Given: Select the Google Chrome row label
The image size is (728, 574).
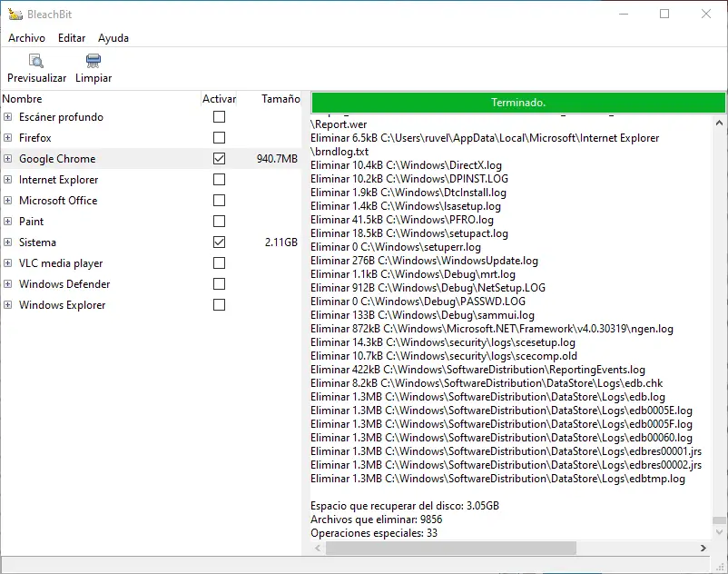Looking at the screenshot, I should pos(57,159).
